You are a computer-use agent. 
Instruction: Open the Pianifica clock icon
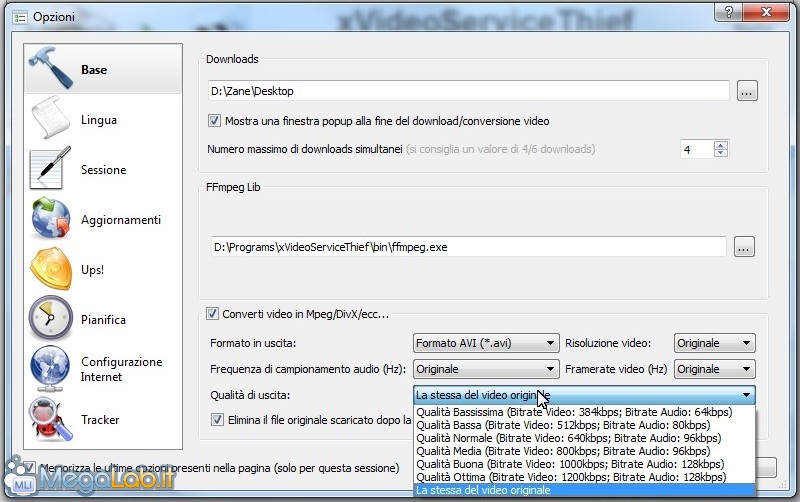[51, 318]
